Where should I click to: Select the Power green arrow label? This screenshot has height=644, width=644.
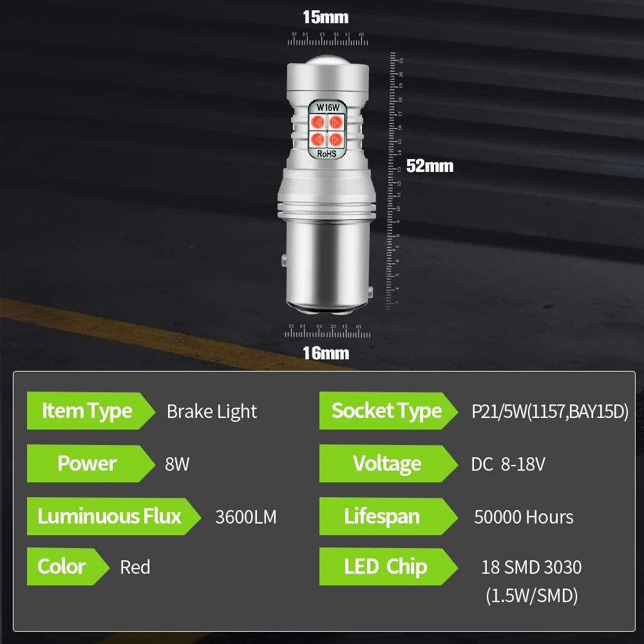[x=91, y=463]
